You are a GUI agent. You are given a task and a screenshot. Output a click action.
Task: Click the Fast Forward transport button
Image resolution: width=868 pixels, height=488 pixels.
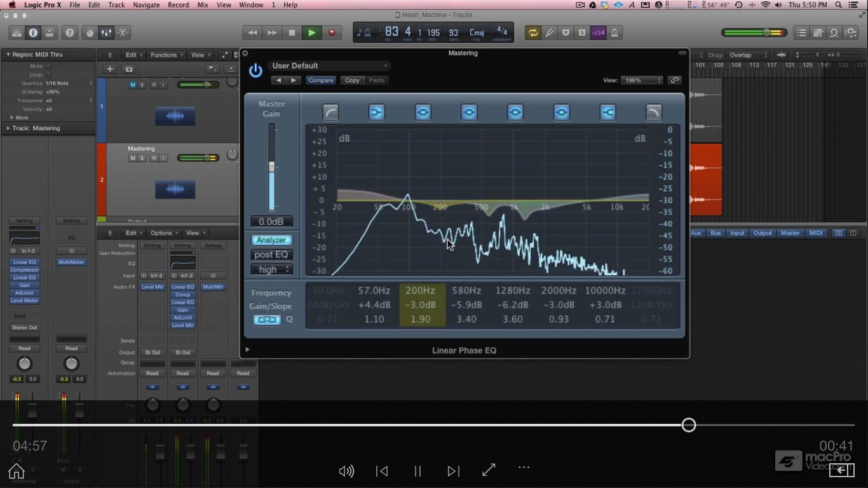pos(272,33)
